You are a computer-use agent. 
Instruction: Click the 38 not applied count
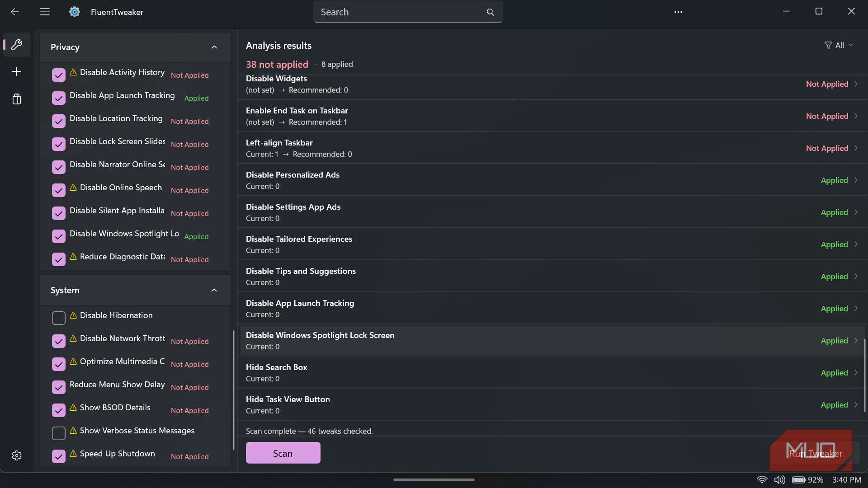[277, 65]
